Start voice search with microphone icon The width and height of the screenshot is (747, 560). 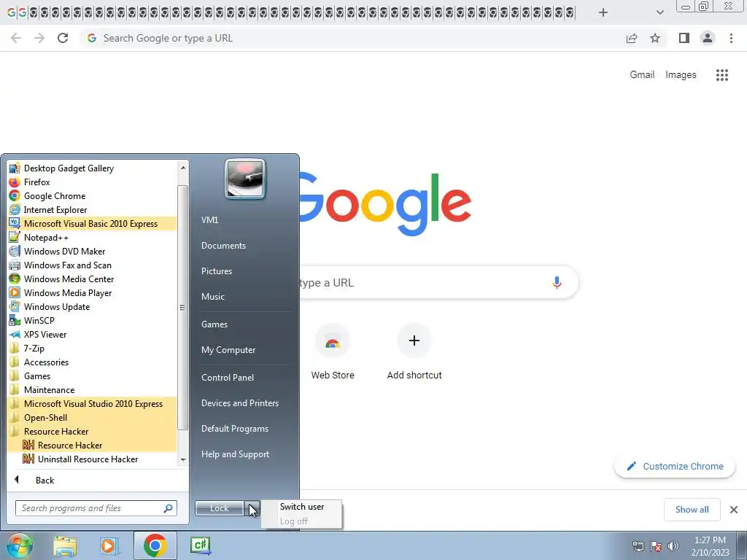pyautogui.click(x=557, y=282)
